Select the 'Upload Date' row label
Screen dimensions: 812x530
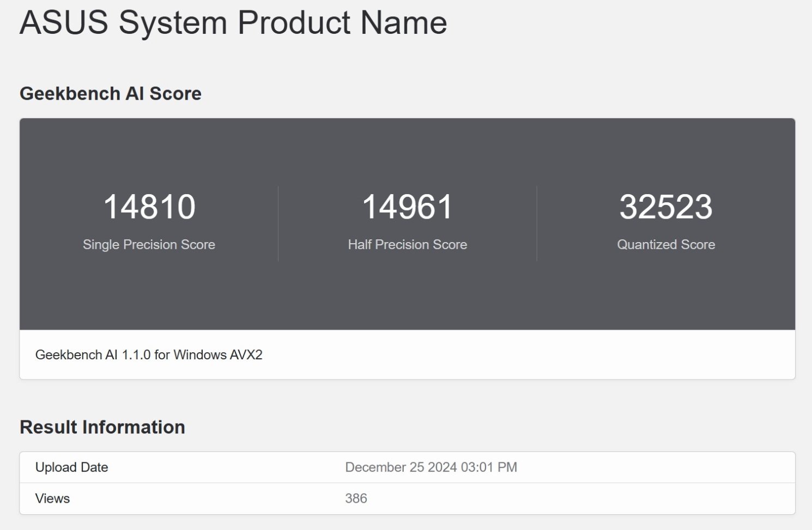tap(71, 467)
